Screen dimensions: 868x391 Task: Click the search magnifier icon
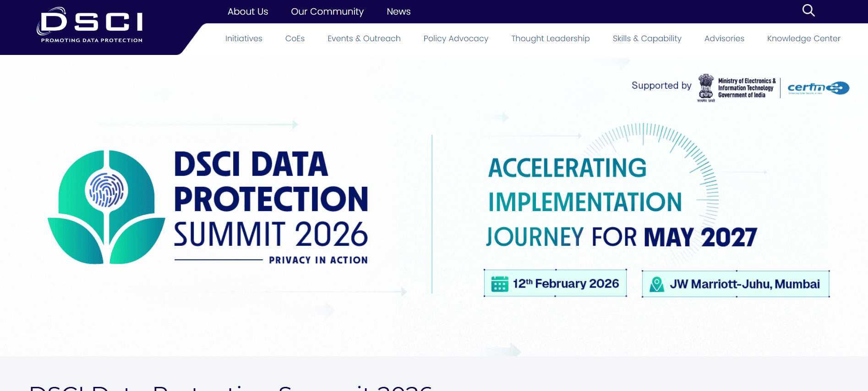(x=808, y=11)
